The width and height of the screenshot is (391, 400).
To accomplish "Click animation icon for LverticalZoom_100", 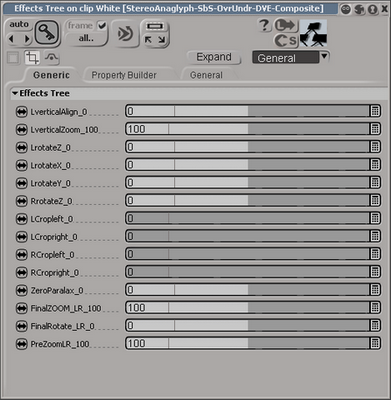I will 22,130.
